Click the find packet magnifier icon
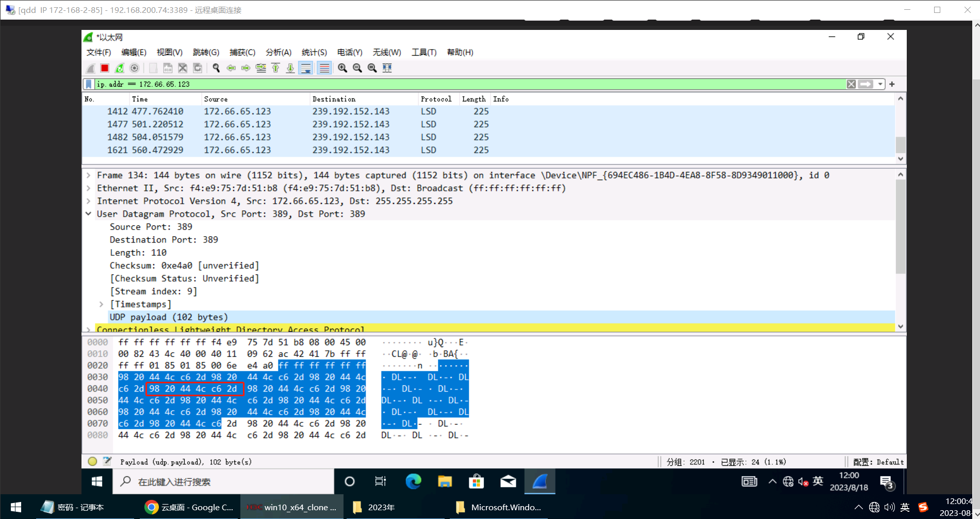The image size is (980, 519). pyautogui.click(x=216, y=68)
